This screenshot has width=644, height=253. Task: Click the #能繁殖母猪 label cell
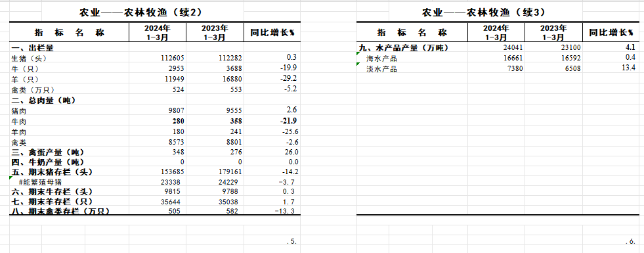69,182
